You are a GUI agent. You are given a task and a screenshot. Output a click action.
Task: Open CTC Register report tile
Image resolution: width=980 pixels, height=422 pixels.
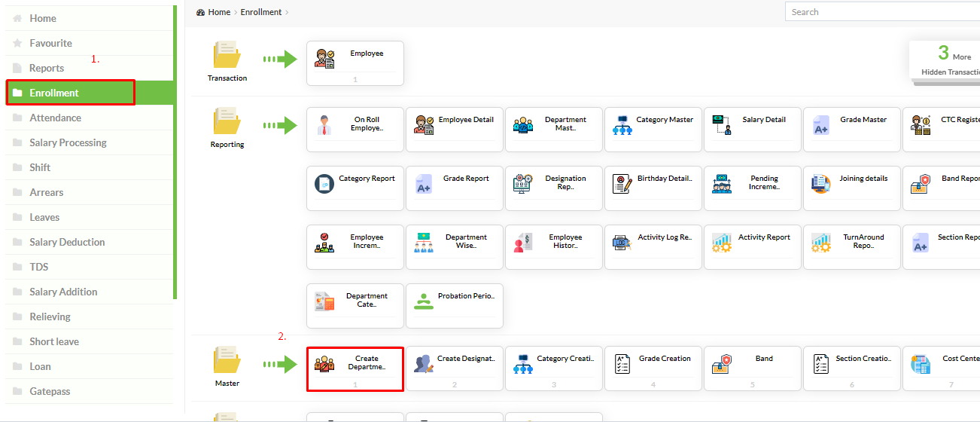pyautogui.click(x=942, y=130)
